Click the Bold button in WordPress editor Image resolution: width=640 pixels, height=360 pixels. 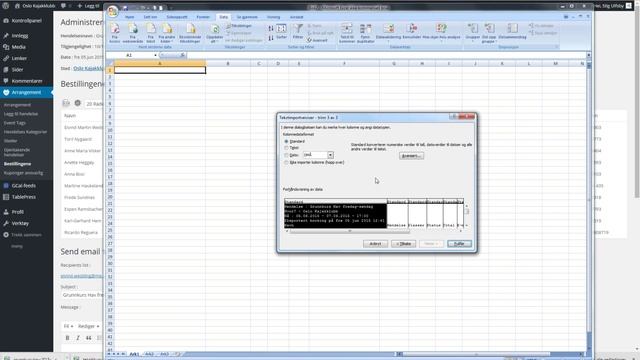point(67,338)
